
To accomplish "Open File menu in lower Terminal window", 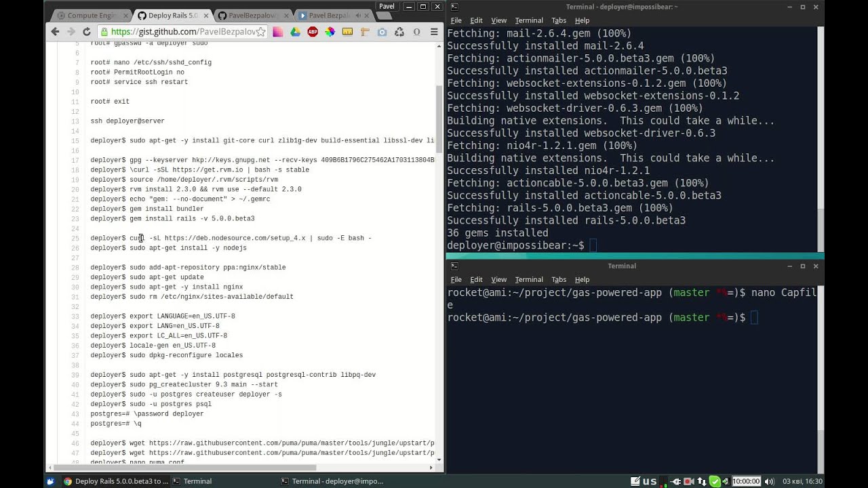I will [x=456, y=279].
